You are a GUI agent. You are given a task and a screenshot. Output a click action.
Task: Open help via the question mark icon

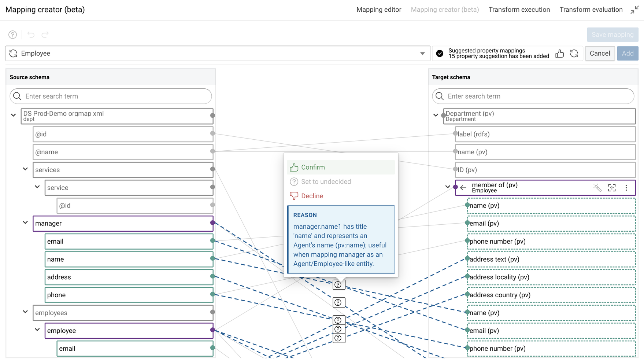pyautogui.click(x=12, y=34)
